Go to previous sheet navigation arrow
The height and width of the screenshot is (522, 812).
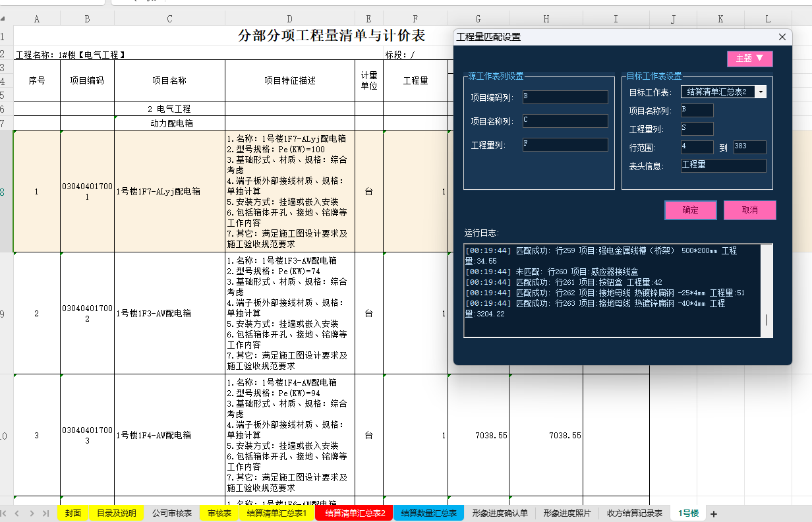(x=17, y=513)
